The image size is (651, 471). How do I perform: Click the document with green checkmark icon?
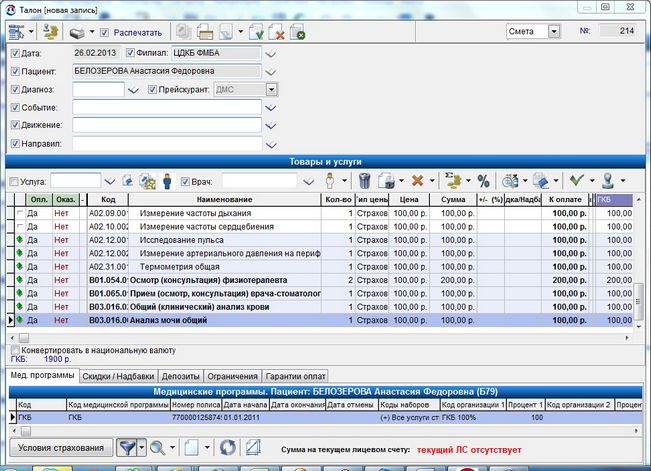click(256, 32)
